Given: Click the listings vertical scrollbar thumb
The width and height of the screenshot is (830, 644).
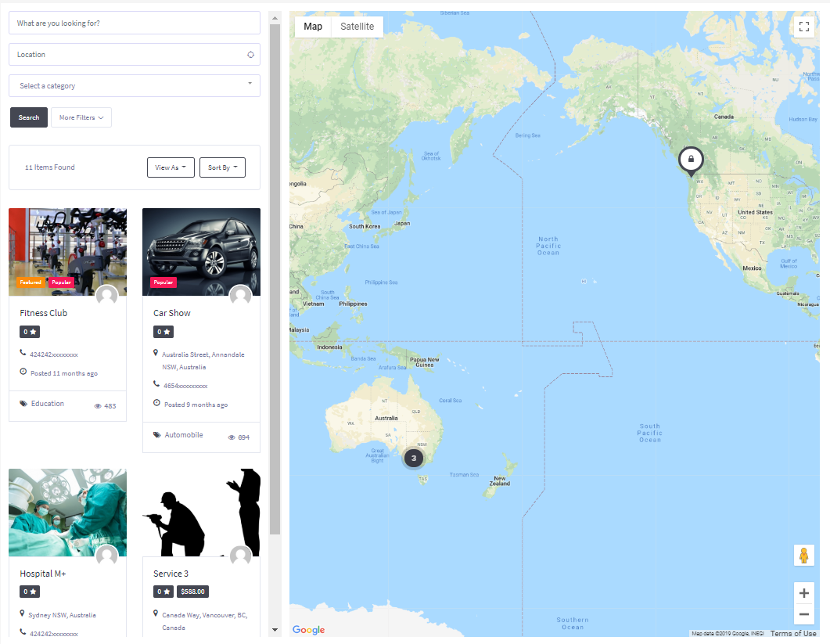Looking at the screenshot, I should [x=275, y=279].
